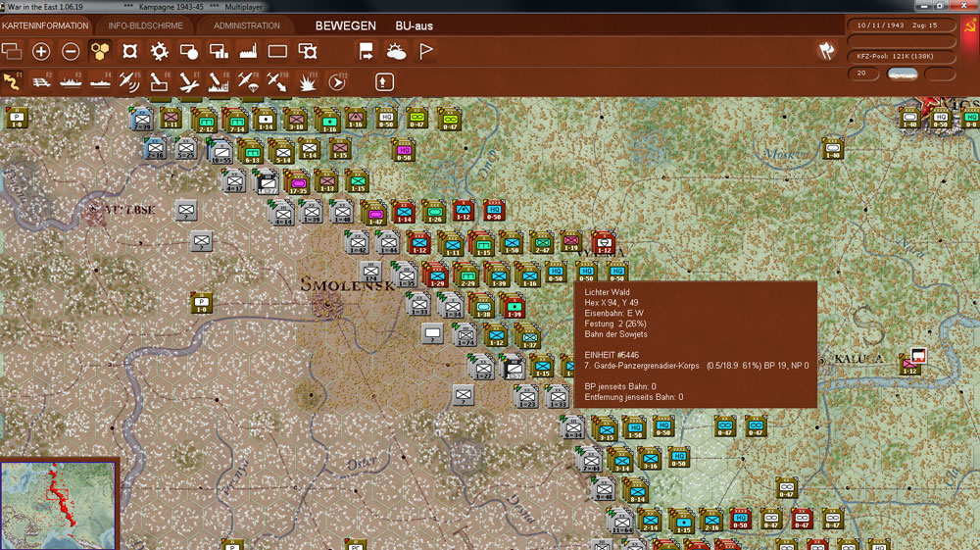Select the magenta HQ 0-50 counter
Screen dimensions: 980x550
405,151
